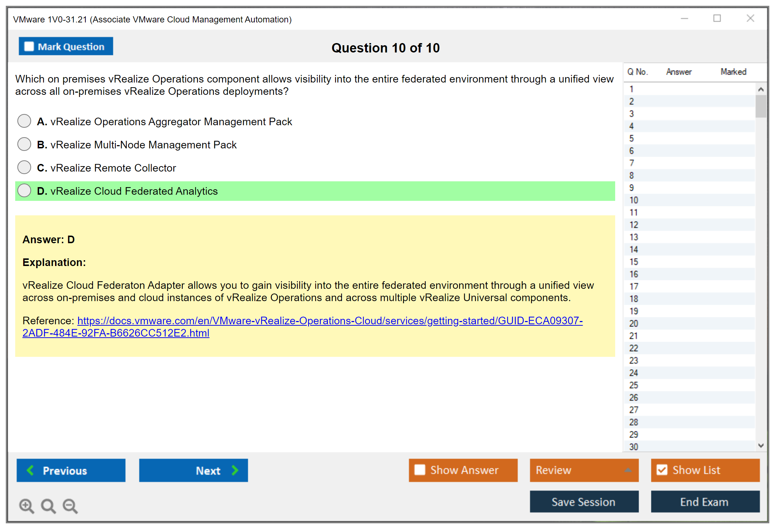
Task: Click the reset zoom magnifier icon
Action: pos(48,506)
